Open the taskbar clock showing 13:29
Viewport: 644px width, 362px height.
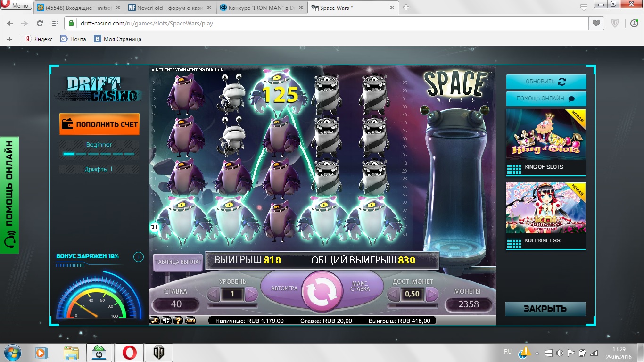click(618, 353)
